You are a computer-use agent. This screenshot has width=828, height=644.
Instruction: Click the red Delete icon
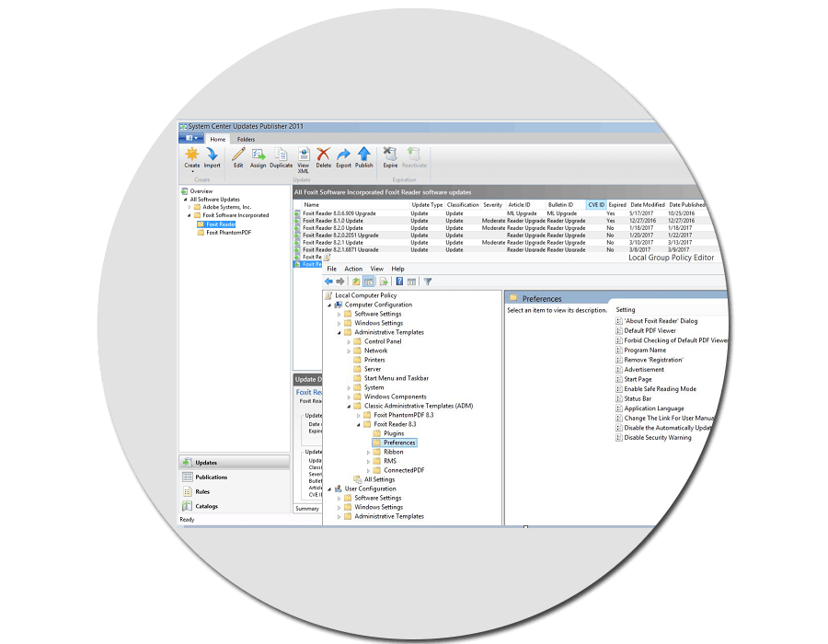(x=324, y=155)
